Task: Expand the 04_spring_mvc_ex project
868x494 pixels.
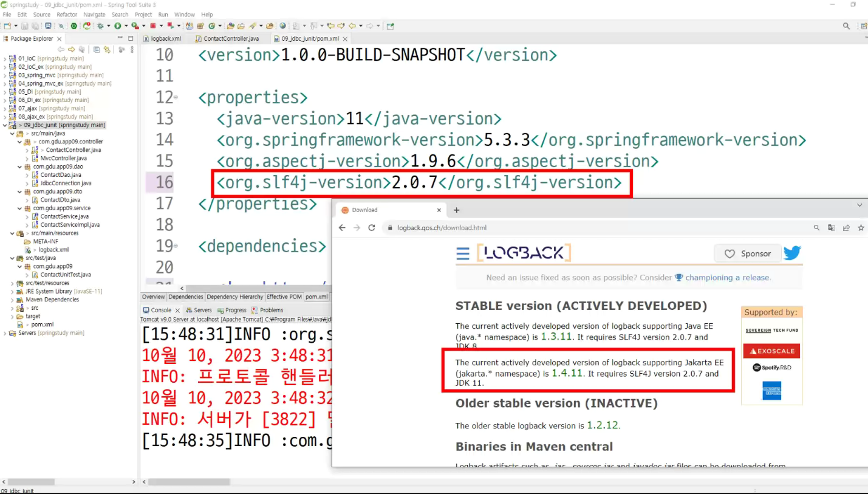Action: [5, 83]
